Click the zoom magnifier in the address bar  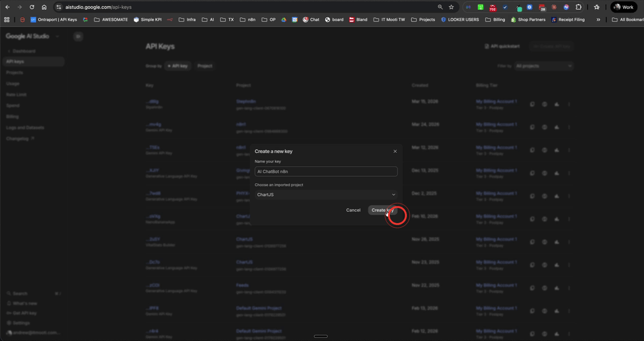440,7
